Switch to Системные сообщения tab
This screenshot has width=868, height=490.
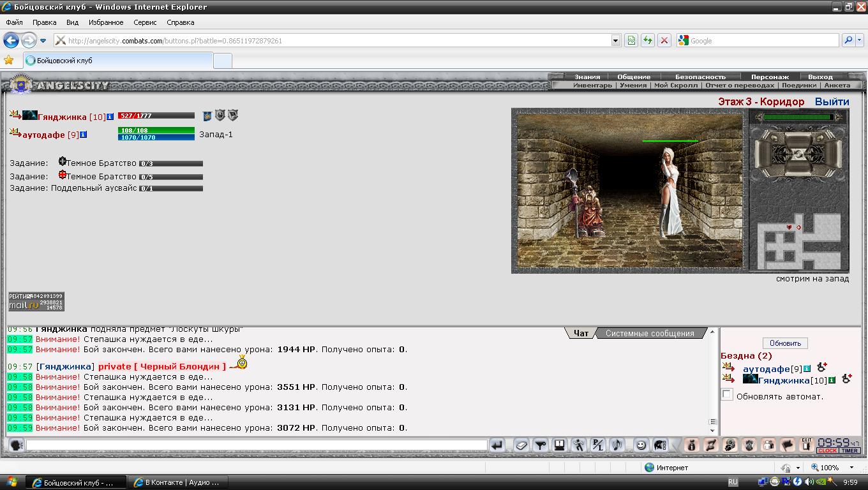click(650, 333)
